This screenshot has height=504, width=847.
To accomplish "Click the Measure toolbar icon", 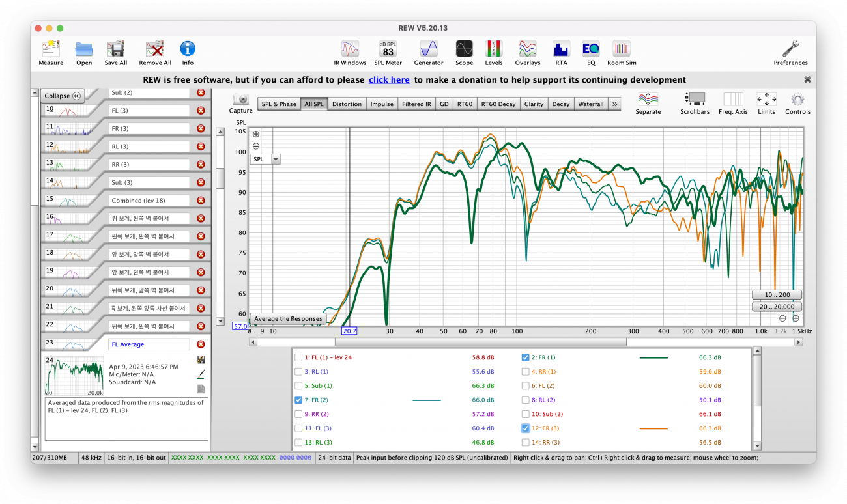I will (x=51, y=49).
